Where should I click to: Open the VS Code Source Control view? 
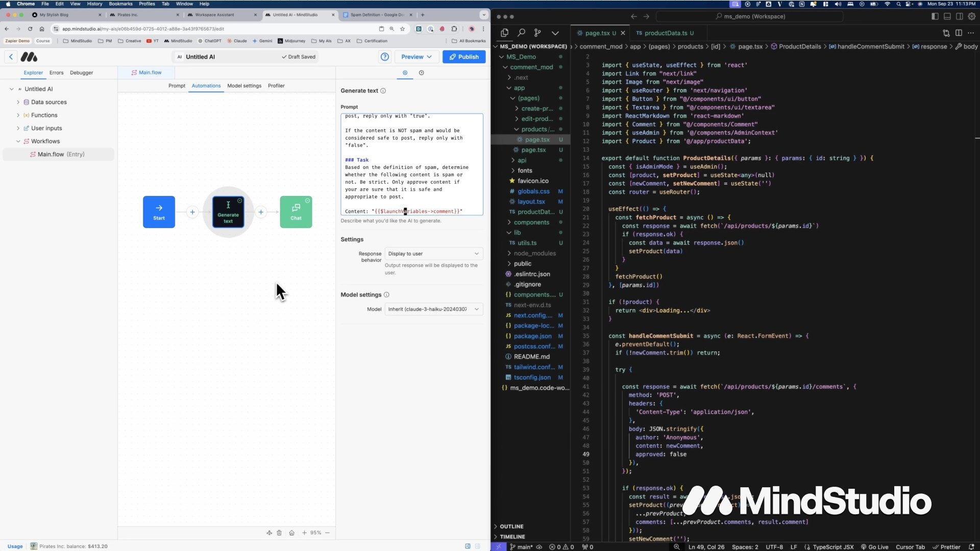[537, 33]
